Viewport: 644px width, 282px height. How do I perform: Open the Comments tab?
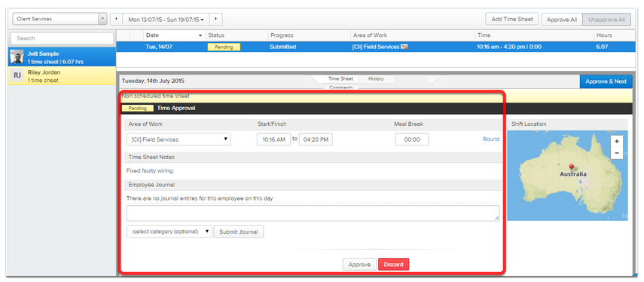tap(341, 87)
